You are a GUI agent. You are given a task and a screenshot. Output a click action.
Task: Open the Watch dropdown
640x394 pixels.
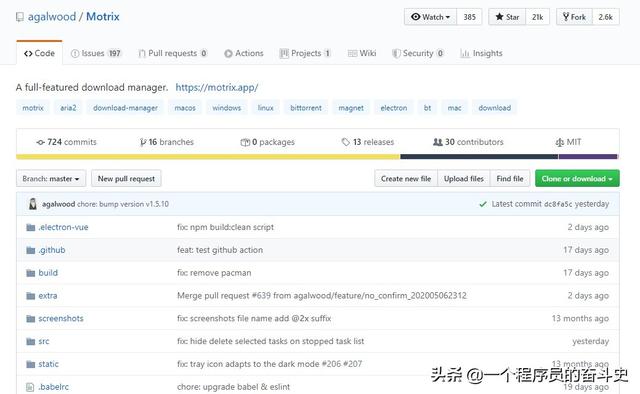(431, 17)
